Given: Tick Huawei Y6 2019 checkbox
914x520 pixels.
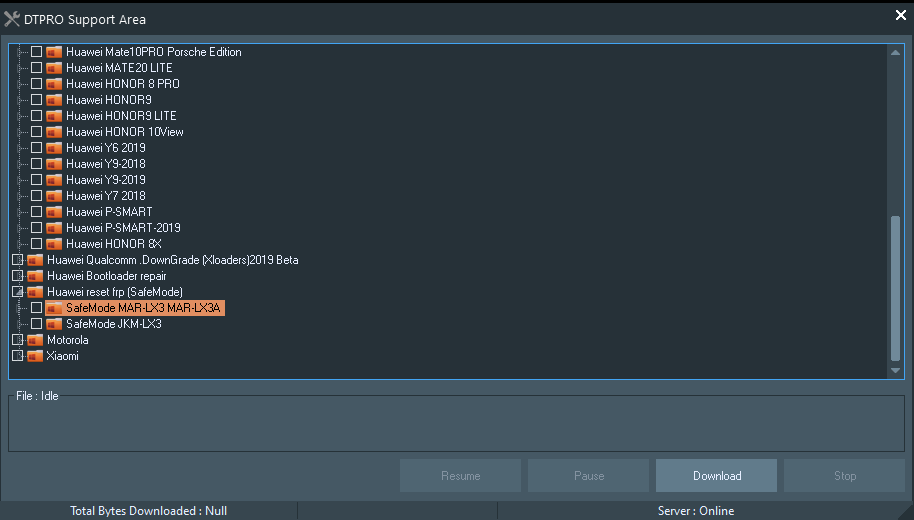Looking at the screenshot, I should pos(36,148).
